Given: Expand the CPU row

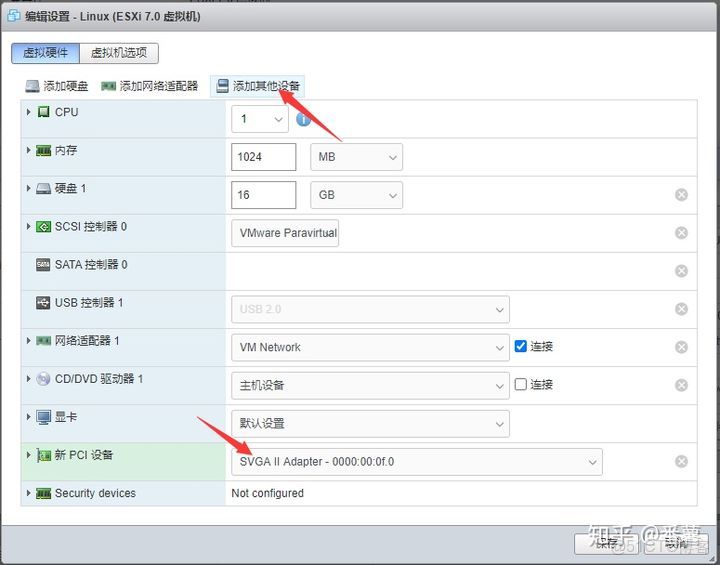Looking at the screenshot, I should (x=28, y=112).
